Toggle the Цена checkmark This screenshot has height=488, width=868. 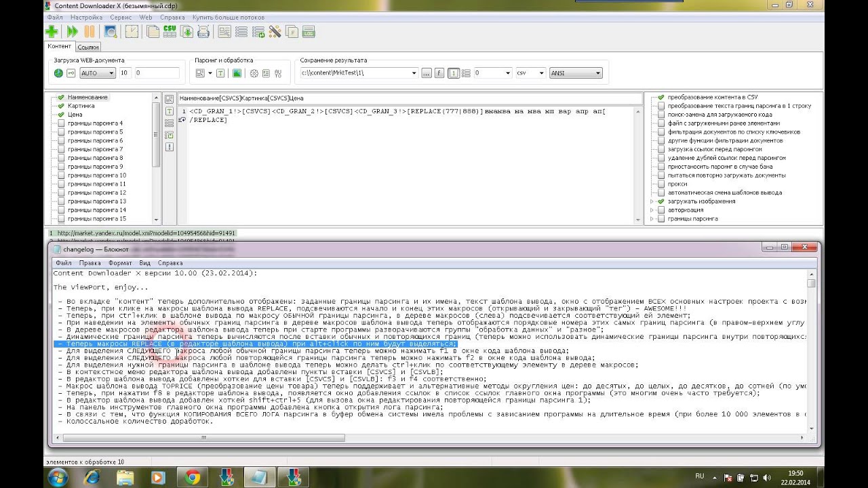pos(61,115)
